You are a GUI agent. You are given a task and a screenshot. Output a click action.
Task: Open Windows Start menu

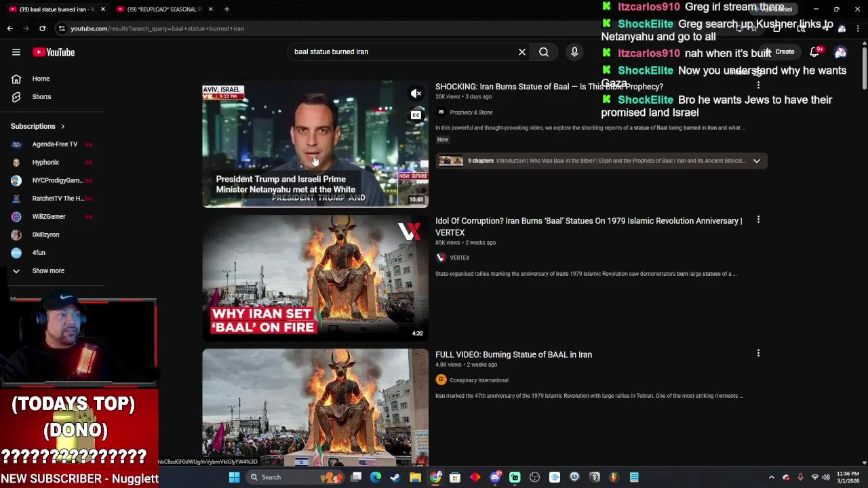click(x=234, y=477)
